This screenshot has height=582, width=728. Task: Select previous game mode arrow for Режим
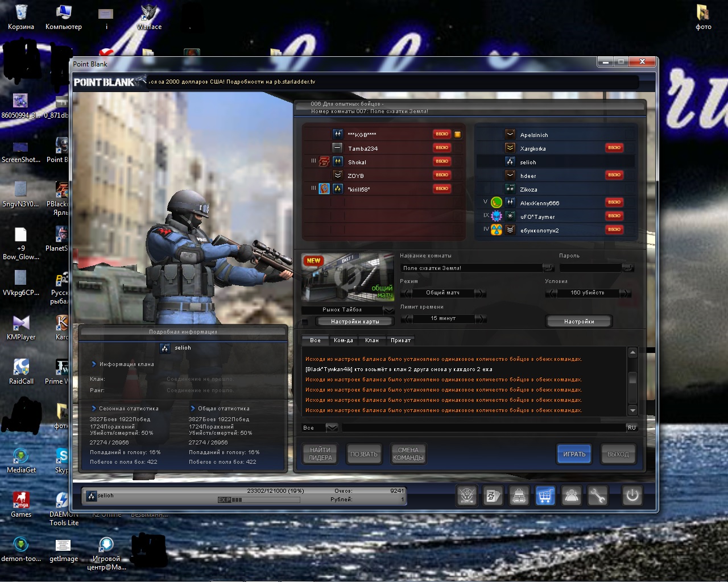click(406, 293)
